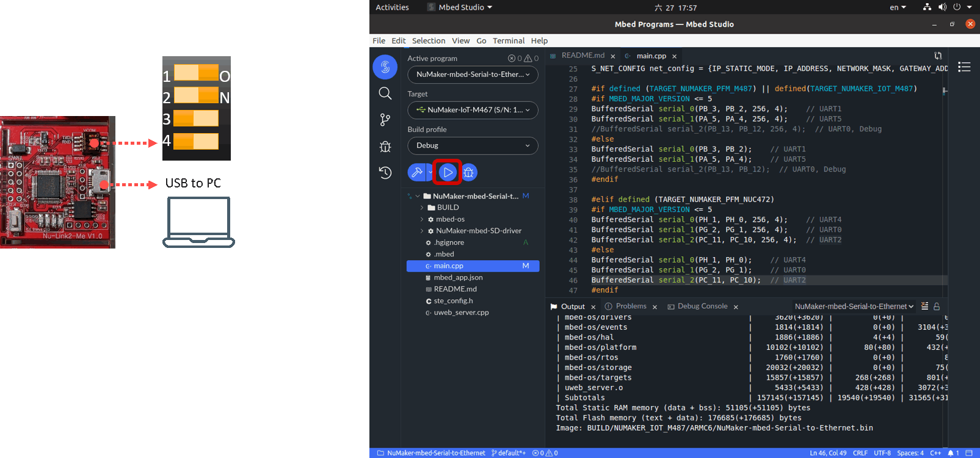
Task: Toggle the outline list icon on the right
Action: click(x=964, y=67)
